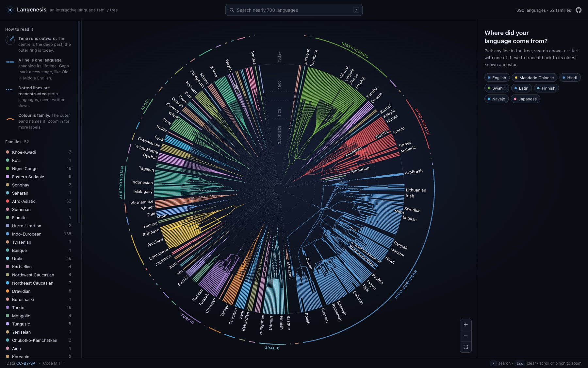Click the Hungarian label in the tree

261,324
